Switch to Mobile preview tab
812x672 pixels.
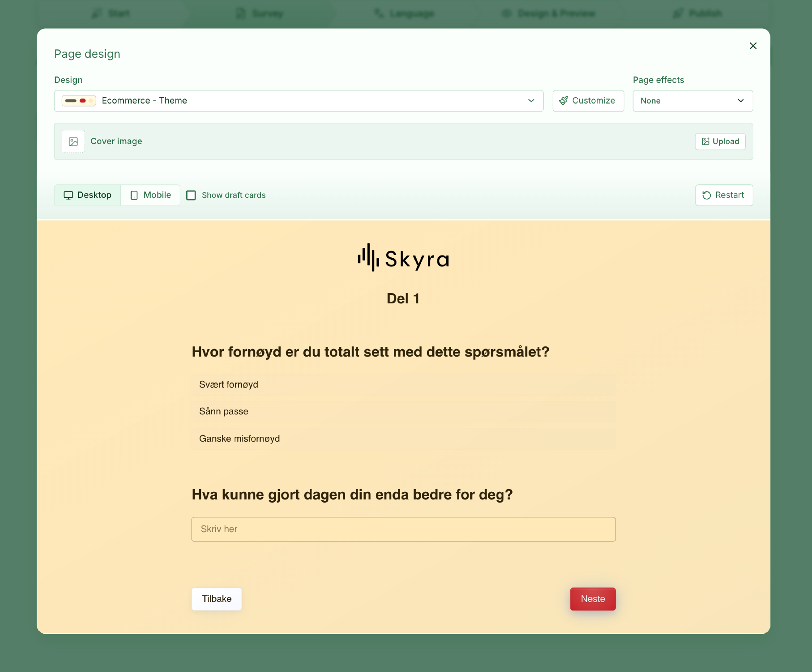(150, 195)
